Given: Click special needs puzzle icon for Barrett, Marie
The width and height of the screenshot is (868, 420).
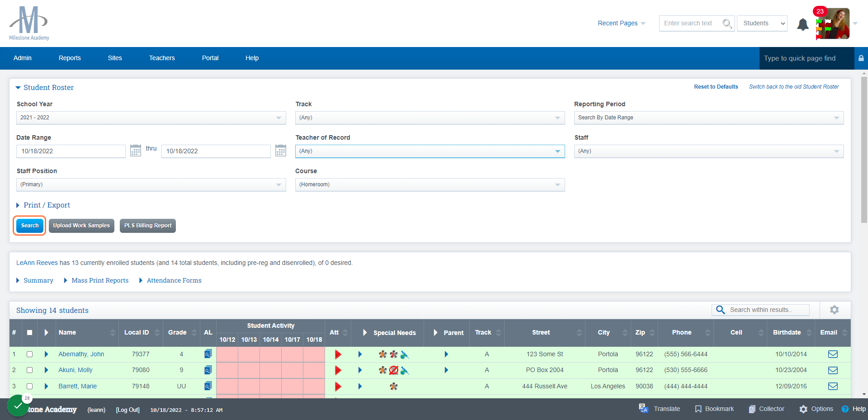Looking at the screenshot, I should (394, 387).
